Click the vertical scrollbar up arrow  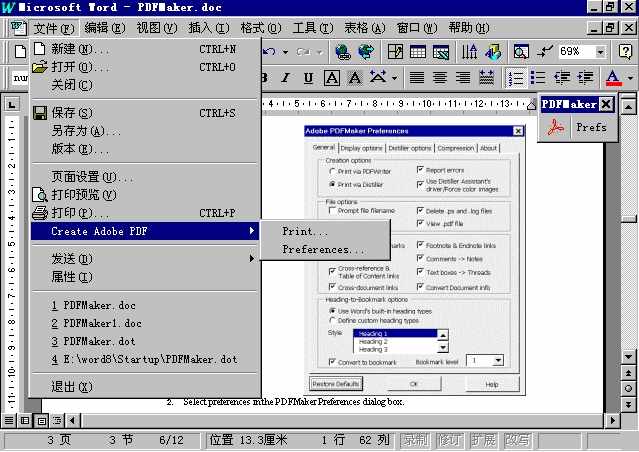628,107
